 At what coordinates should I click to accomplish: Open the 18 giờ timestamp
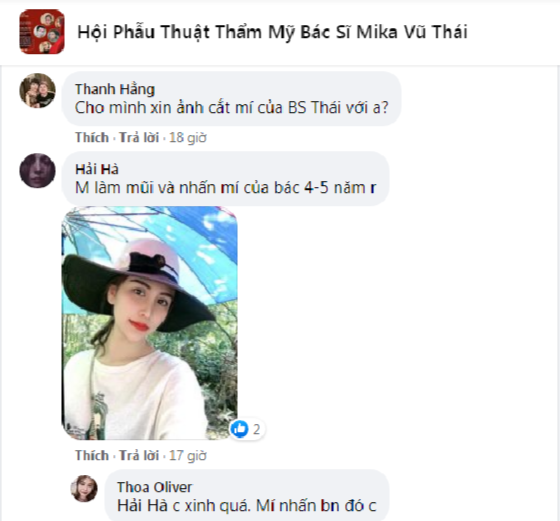(188, 137)
